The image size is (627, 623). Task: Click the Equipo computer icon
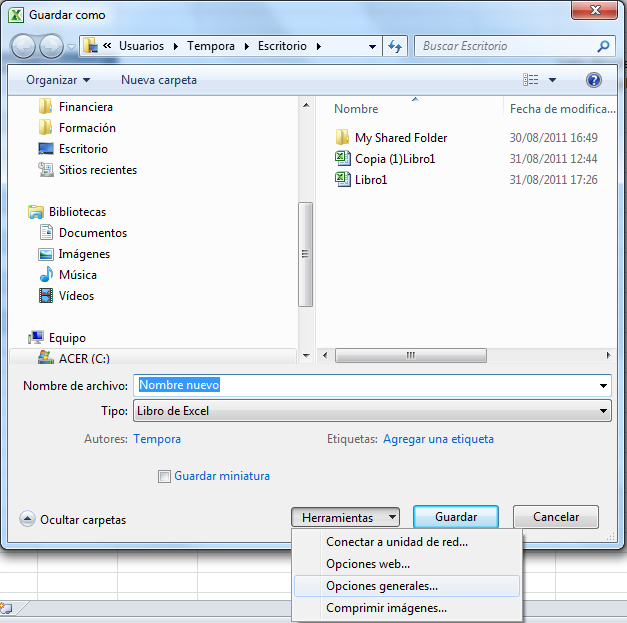[36, 337]
